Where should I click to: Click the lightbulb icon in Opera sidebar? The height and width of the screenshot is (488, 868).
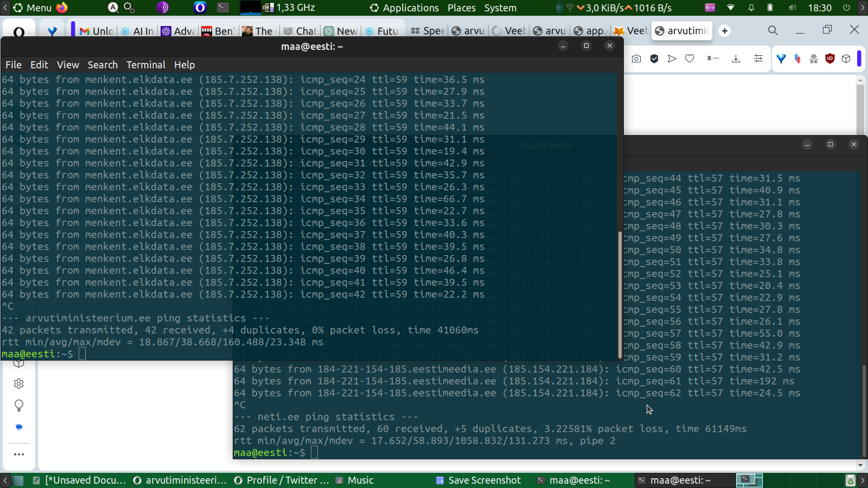click(x=19, y=406)
